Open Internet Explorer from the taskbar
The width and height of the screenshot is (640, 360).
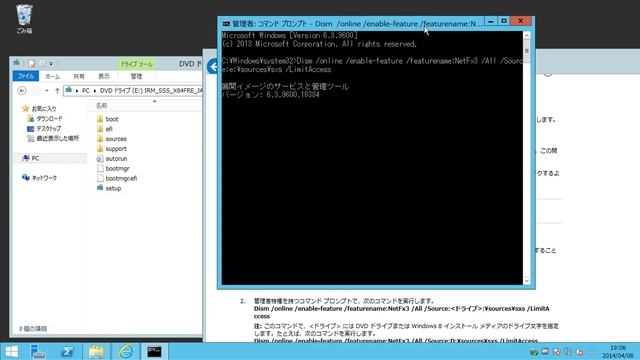[x=125, y=351]
